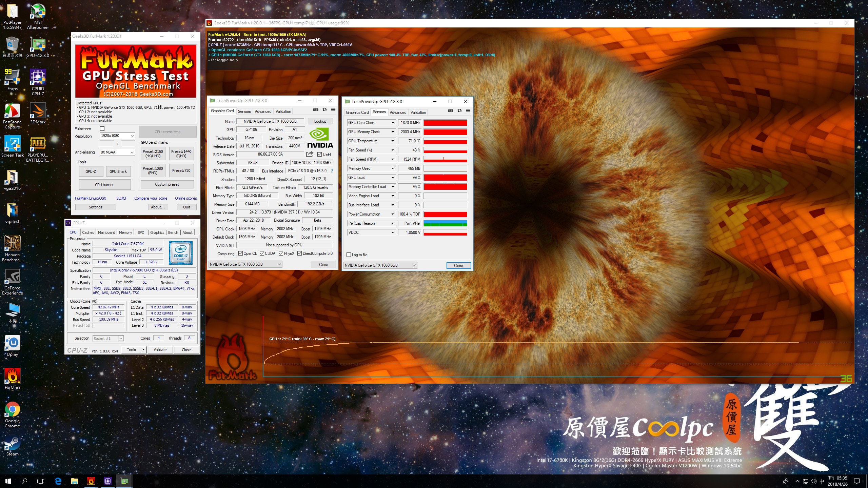
Task: Open Resolution dropdown in FurMark
Action: [117, 136]
